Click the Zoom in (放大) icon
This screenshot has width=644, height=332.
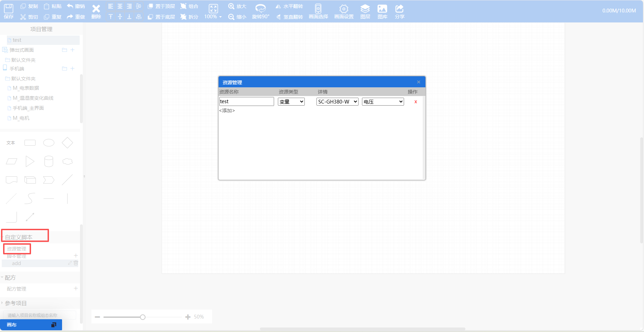(x=231, y=6)
